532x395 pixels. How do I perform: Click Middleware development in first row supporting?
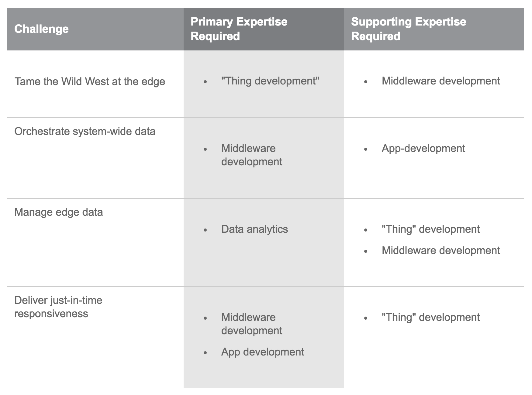441,81
